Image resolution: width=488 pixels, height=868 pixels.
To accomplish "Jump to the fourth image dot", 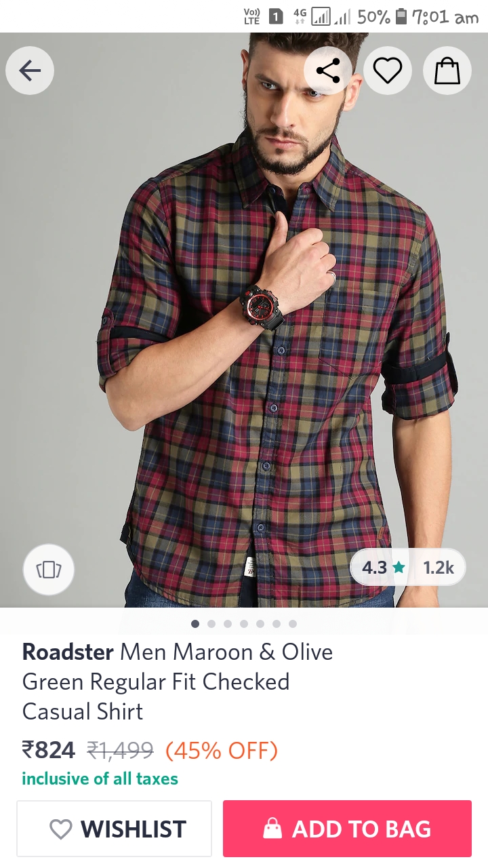I will (x=244, y=624).
